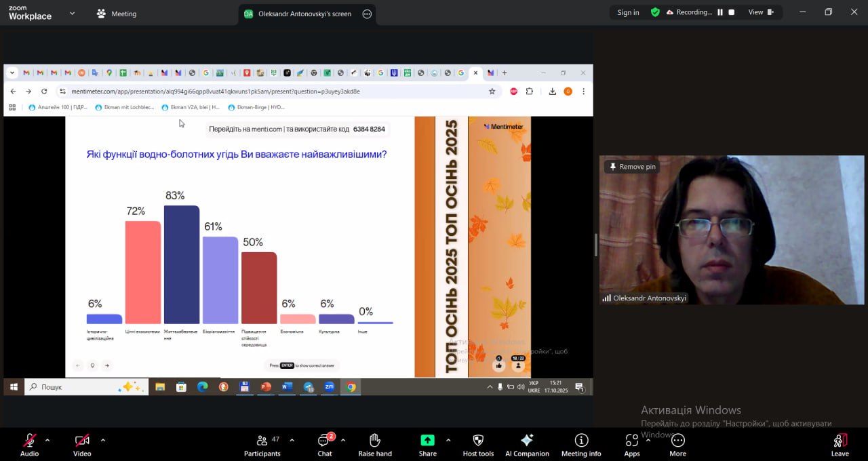Launch AI Companion

point(527,445)
